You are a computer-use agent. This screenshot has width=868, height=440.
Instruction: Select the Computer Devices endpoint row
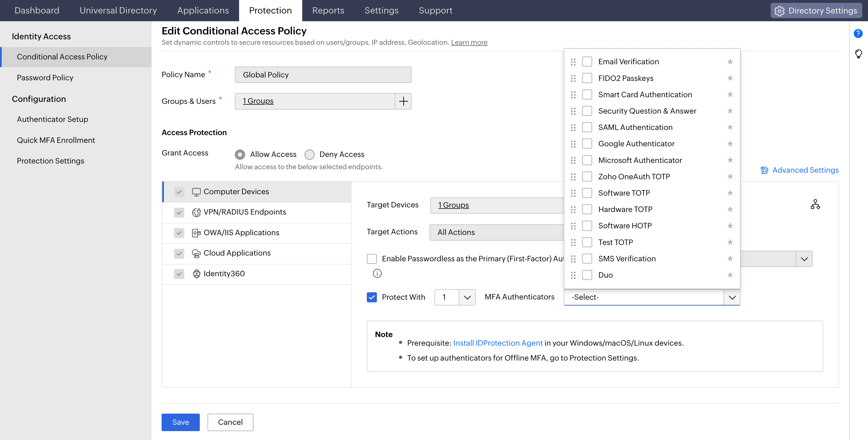coord(257,192)
